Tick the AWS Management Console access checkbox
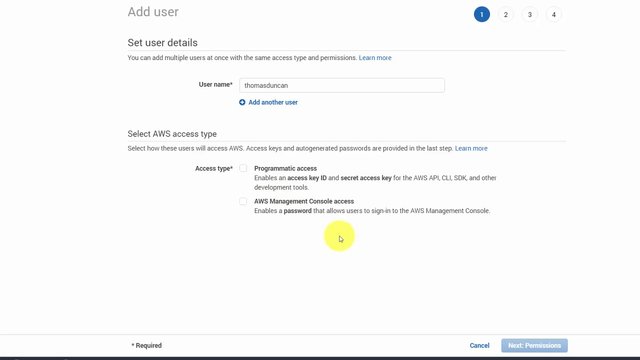The image size is (640, 360). click(x=243, y=201)
